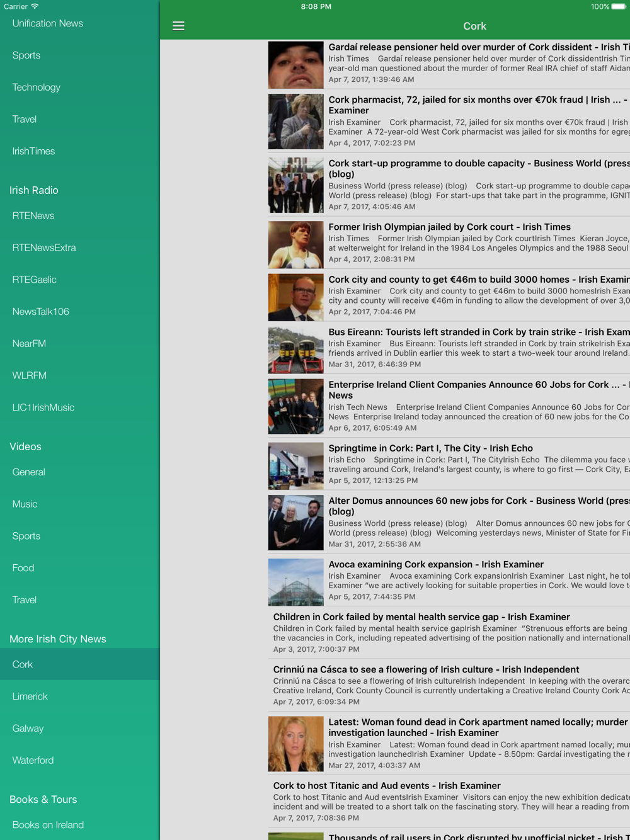Open thumbnail of €46m homes article

[295, 297]
